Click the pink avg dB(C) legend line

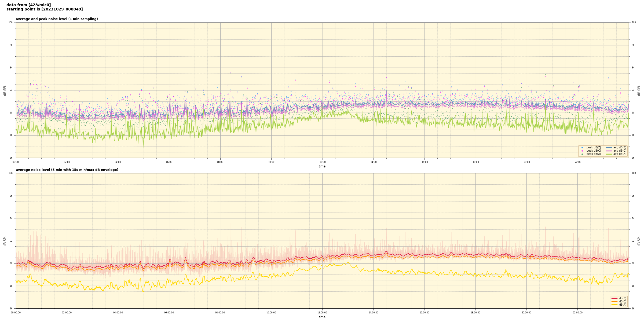click(609, 151)
